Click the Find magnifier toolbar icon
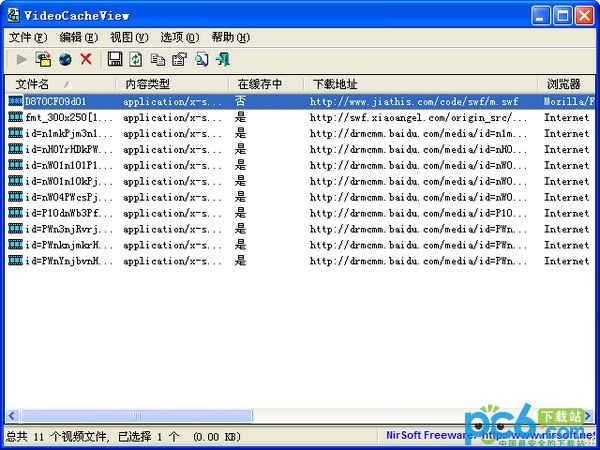The image size is (600, 450). (201, 59)
